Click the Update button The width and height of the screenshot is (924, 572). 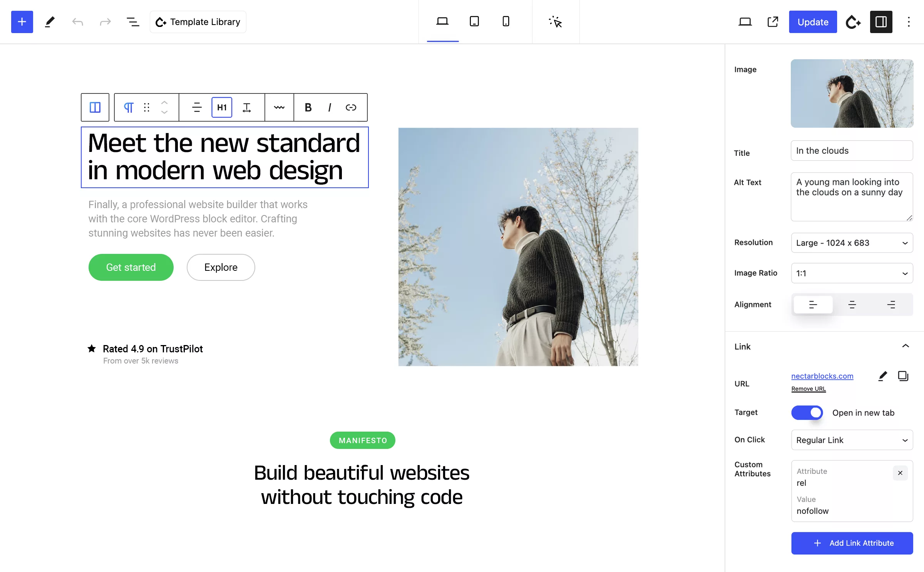click(813, 22)
